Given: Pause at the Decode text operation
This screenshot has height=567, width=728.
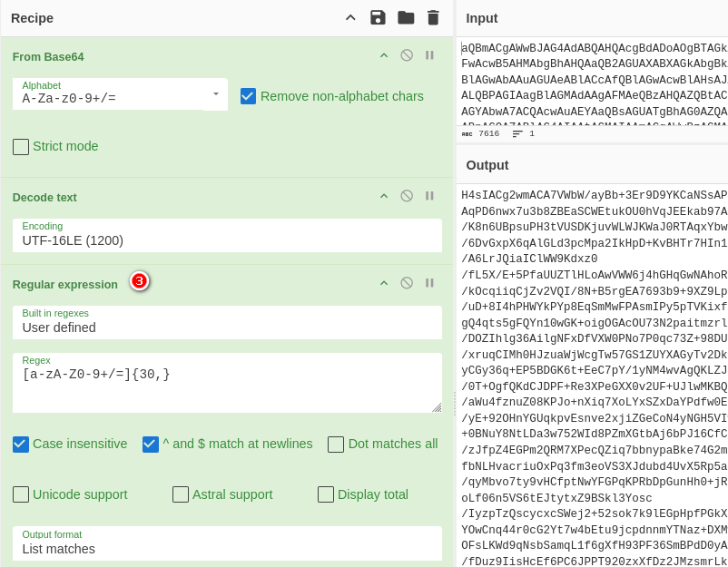Looking at the screenshot, I should coord(429,196).
